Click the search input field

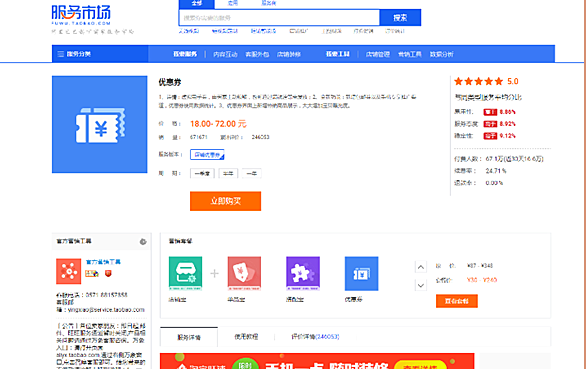[279, 18]
